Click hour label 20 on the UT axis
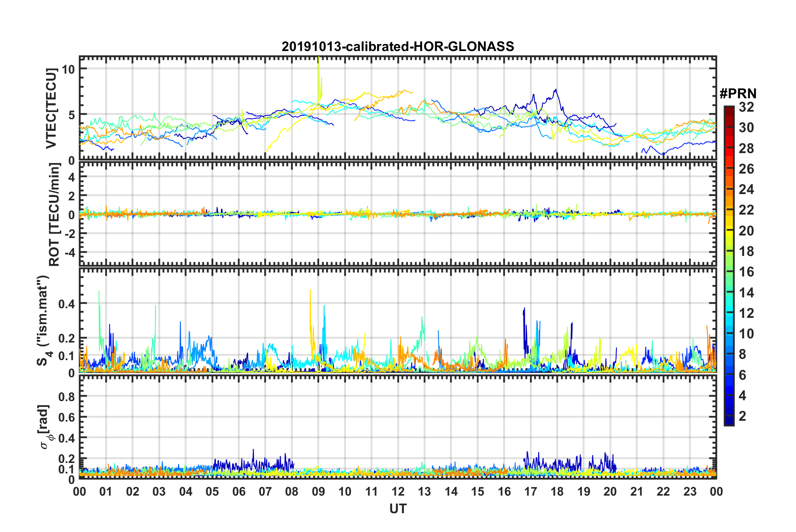Screen dimensions: 796x532 pyautogui.click(x=610, y=491)
